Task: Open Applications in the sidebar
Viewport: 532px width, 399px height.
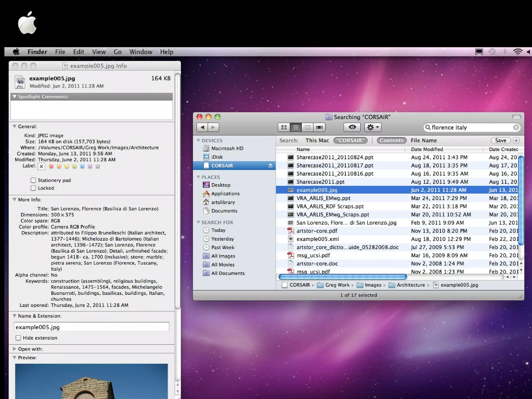Action: pyautogui.click(x=225, y=194)
